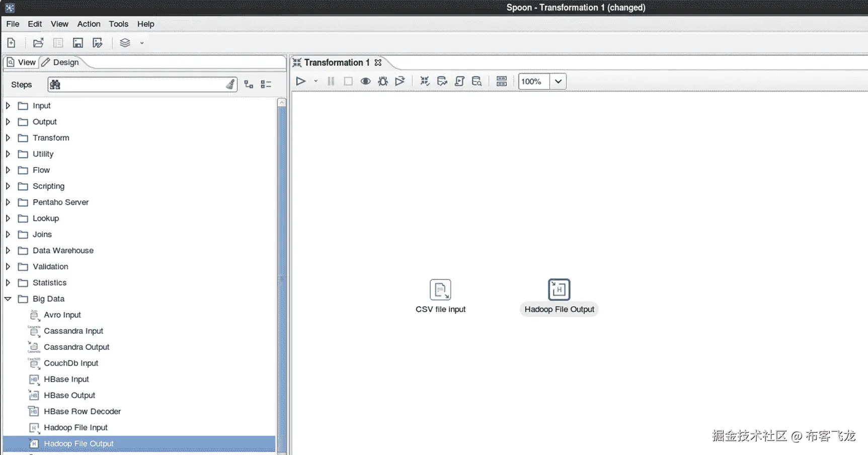868x455 pixels.
Task: Open a file with the folder icon
Action: point(38,43)
